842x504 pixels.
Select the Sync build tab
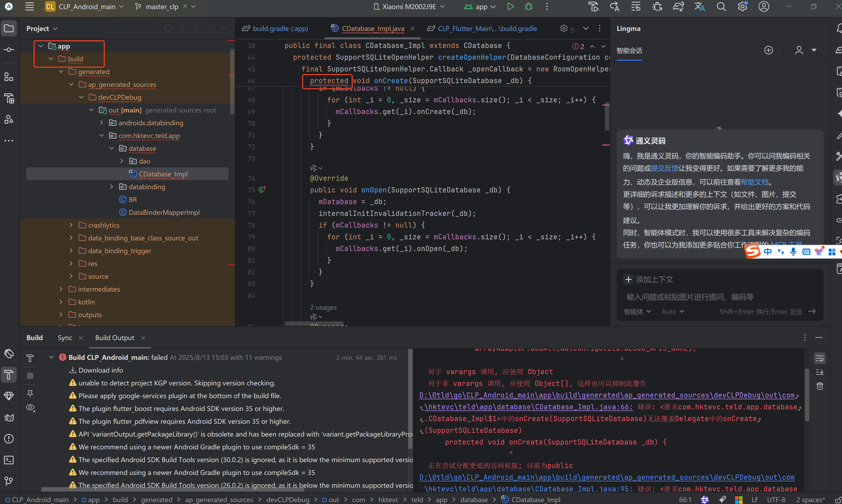point(65,338)
